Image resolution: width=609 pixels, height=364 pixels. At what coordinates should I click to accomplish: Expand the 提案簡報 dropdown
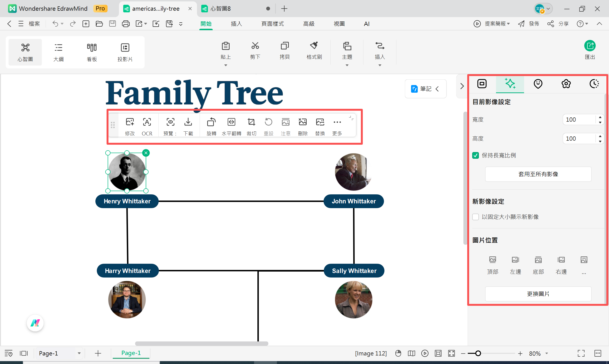coord(509,24)
